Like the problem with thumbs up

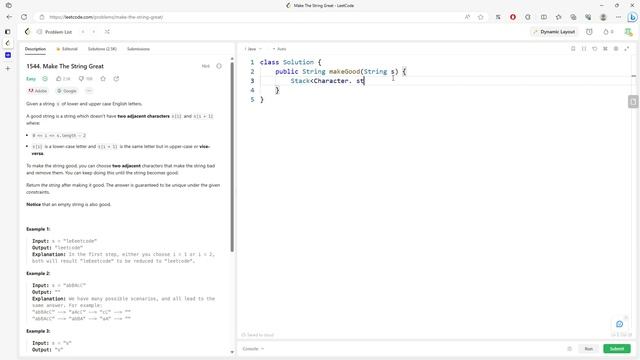point(63,79)
